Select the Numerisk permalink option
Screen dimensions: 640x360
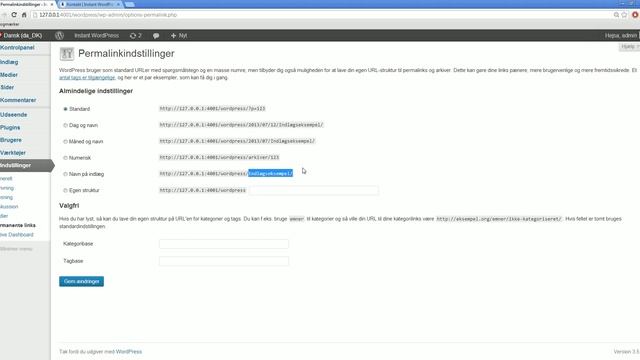[x=65, y=158]
